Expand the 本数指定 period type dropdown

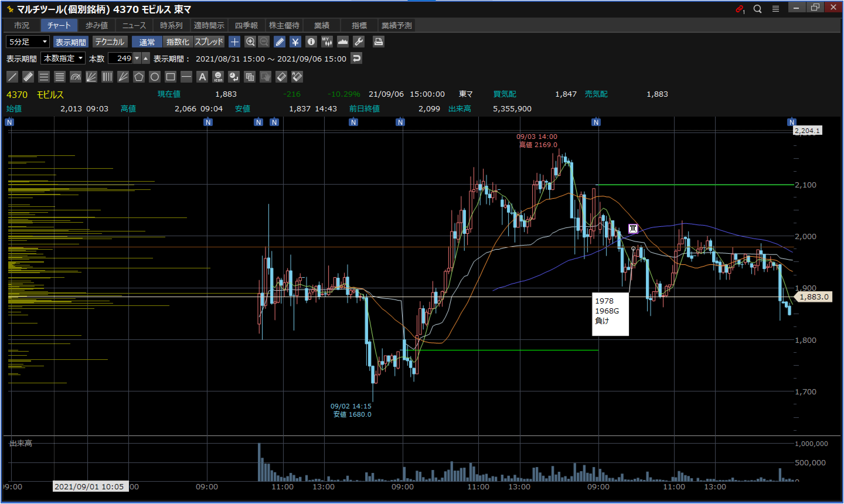pos(63,58)
